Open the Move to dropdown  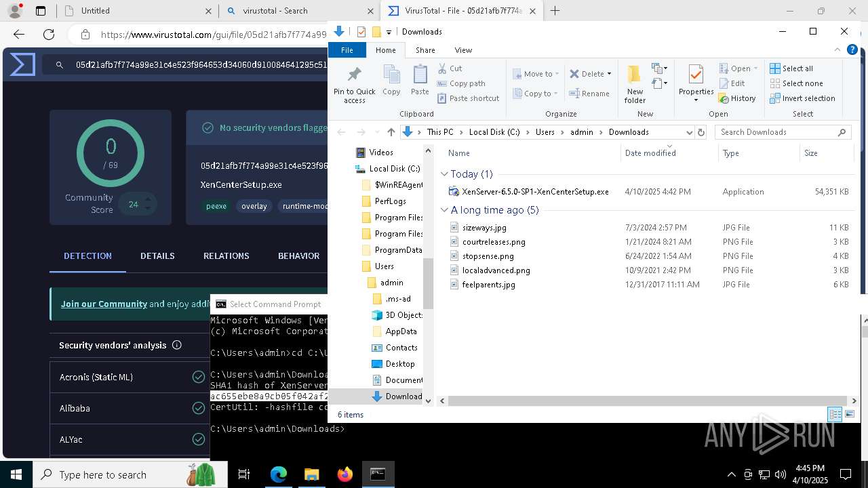tap(536, 74)
